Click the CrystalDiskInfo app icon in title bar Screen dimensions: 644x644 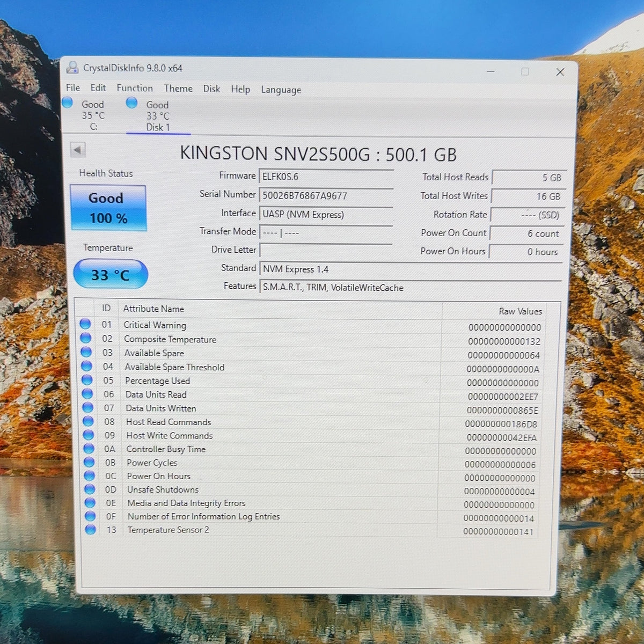(x=72, y=68)
